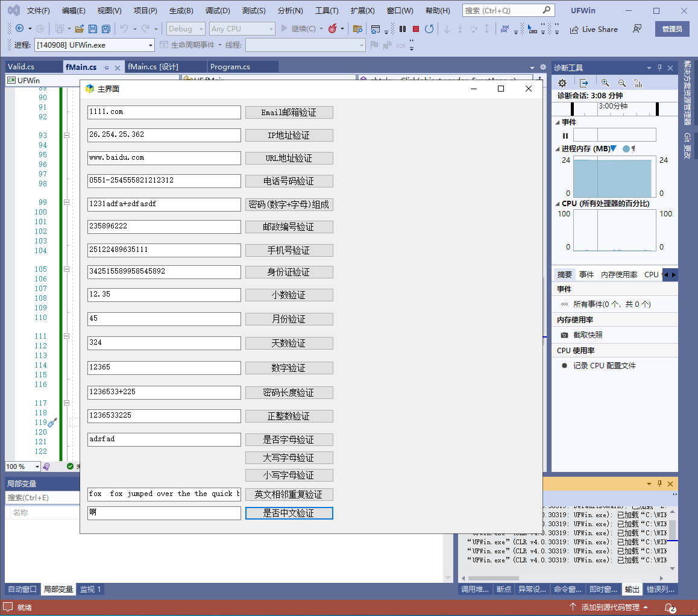Click the 身份证验证 button
The width and height of the screenshot is (698, 616).
[x=289, y=272]
